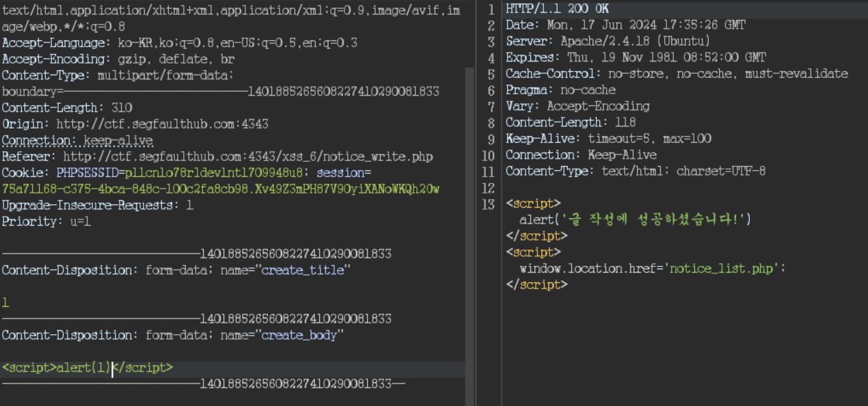Click the Expires response header

tap(636, 58)
